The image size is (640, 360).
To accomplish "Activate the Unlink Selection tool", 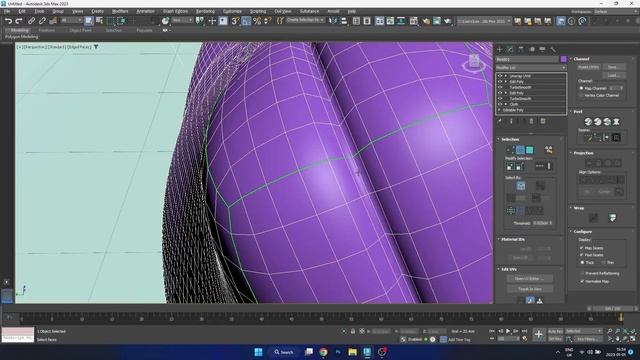I will 42,21.
